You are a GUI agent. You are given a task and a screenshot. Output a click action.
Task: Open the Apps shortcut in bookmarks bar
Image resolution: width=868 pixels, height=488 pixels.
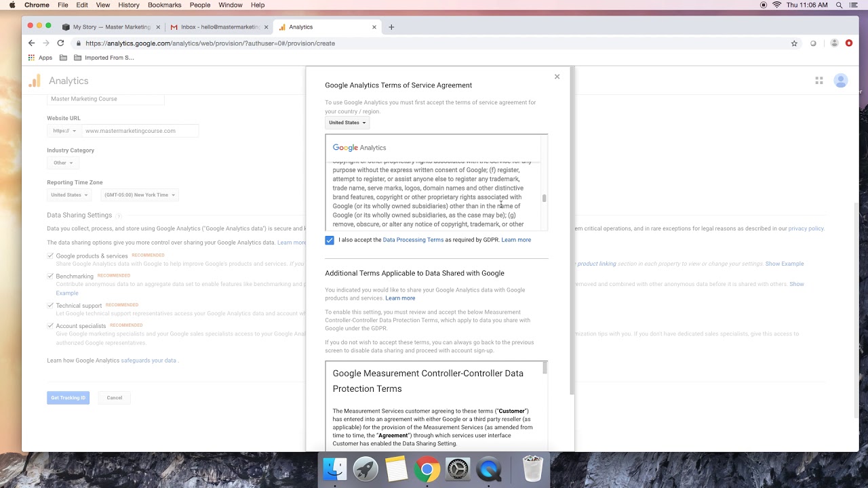point(40,58)
